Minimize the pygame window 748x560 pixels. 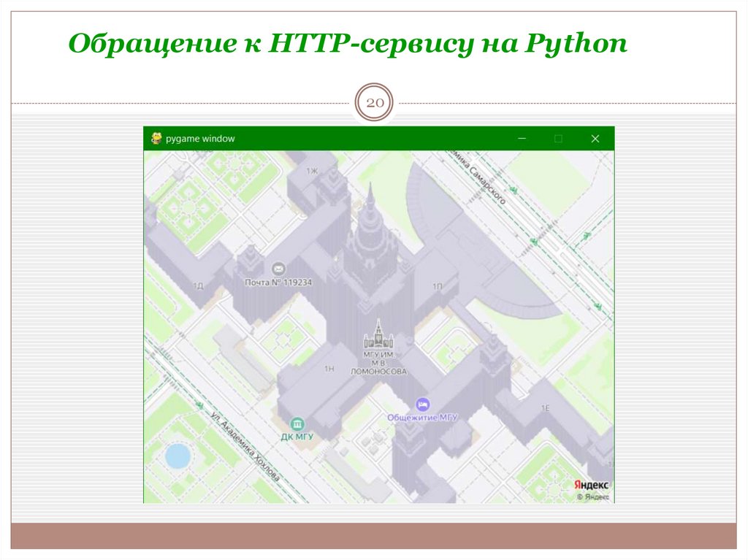click(522, 138)
